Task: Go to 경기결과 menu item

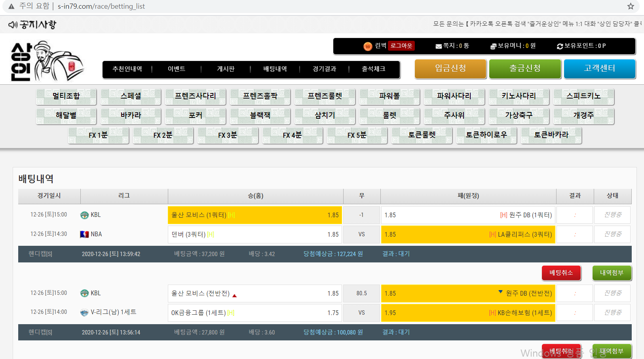Action: tap(324, 69)
